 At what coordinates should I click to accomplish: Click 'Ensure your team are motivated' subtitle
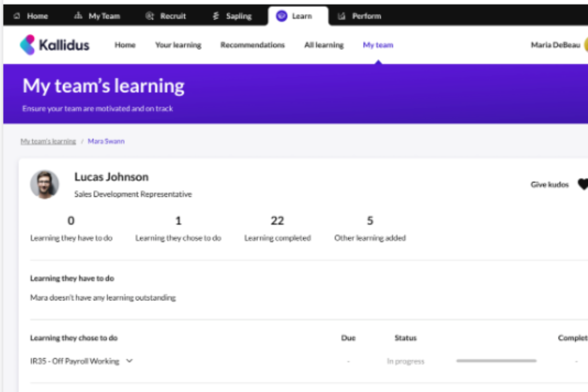pyautogui.click(x=97, y=108)
